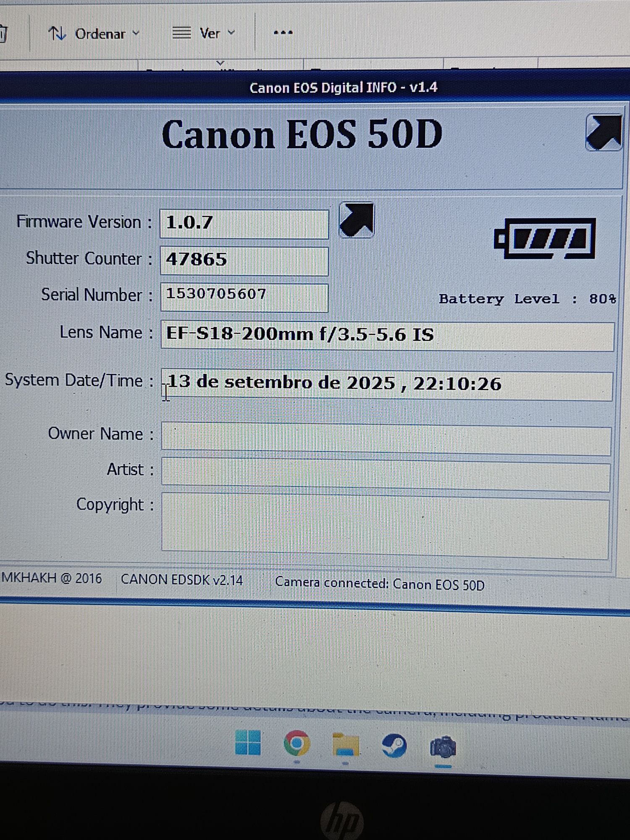This screenshot has width=630, height=840.
Task: Click the Serial Number field
Action: pos(244,297)
